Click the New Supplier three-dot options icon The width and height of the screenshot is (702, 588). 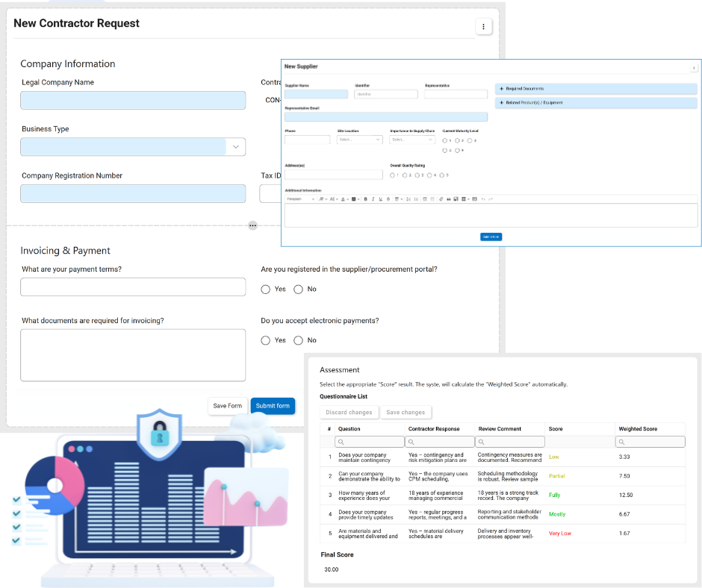coord(694,67)
